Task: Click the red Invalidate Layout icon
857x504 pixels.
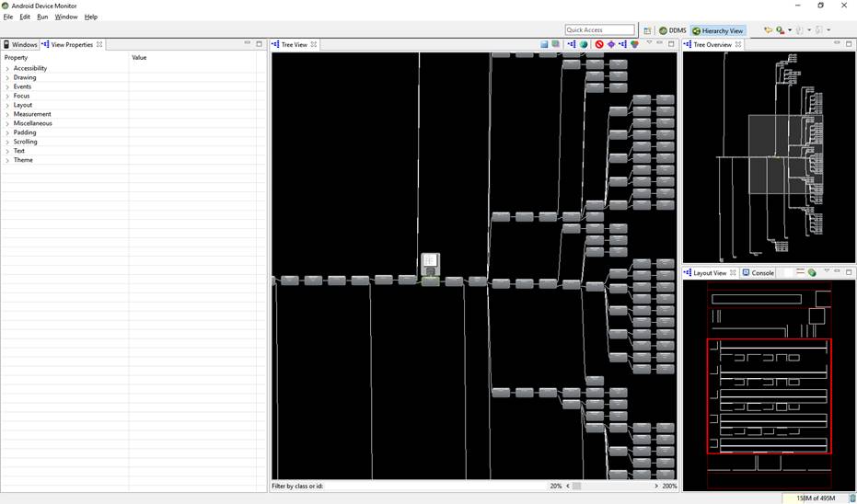Action: (x=599, y=44)
